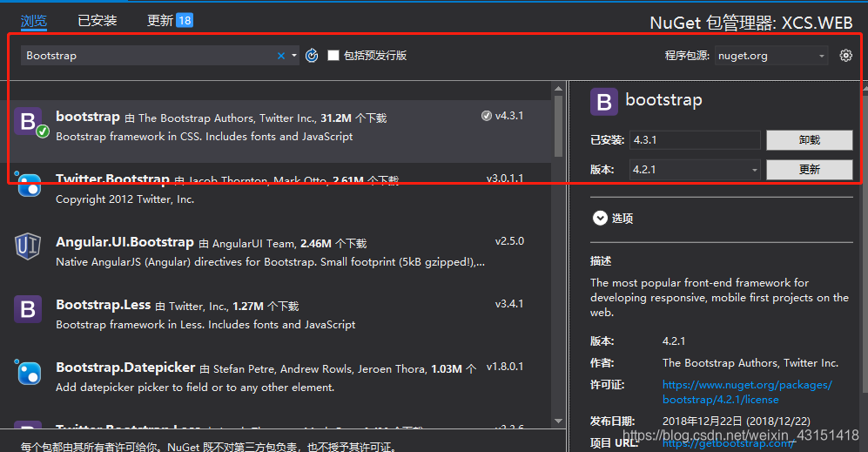Switch to the 更新 tab
The image size is (868, 452).
pos(160,21)
